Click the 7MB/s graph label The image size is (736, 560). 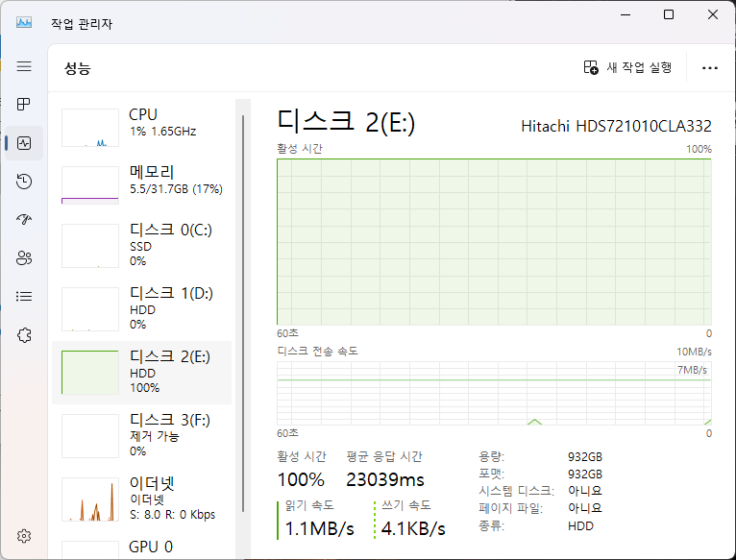pyautogui.click(x=692, y=370)
